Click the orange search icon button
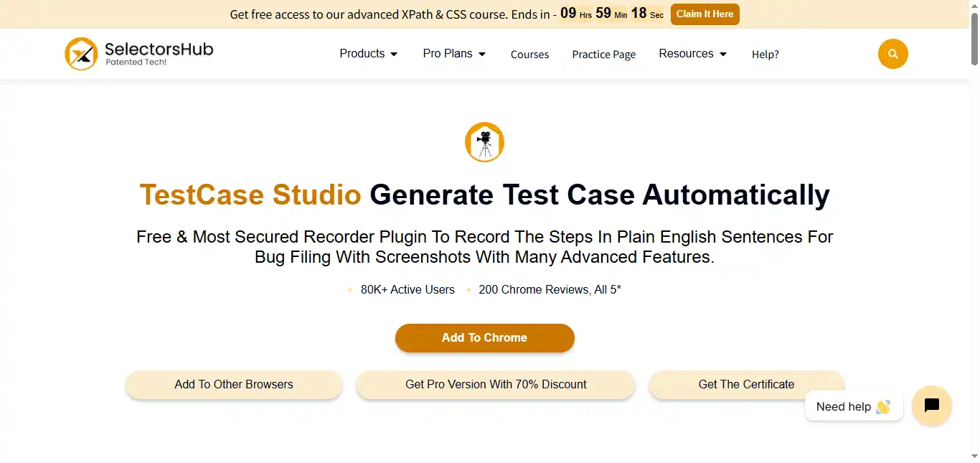980x463 pixels. coord(892,54)
